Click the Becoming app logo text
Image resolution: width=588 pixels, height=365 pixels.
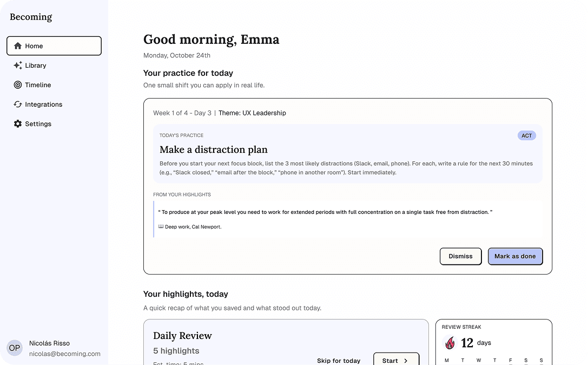click(31, 17)
